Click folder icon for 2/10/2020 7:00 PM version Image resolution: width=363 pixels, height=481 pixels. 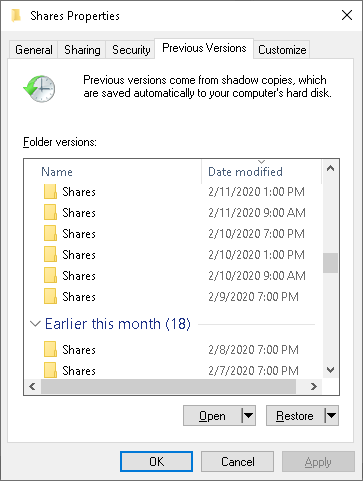[x=50, y=234]
